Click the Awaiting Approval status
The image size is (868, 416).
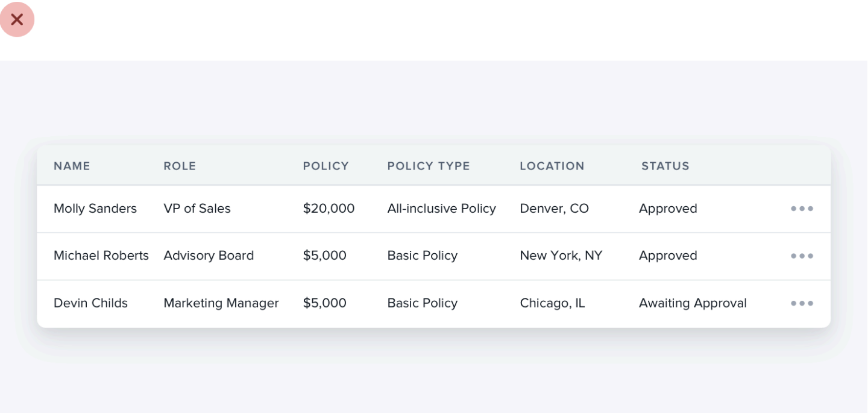693,303
